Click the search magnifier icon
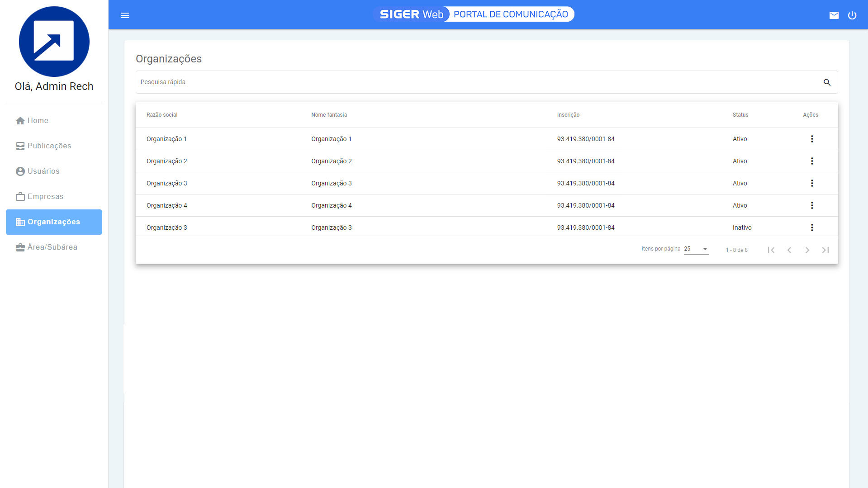868x488 pixels. (827, 82)
